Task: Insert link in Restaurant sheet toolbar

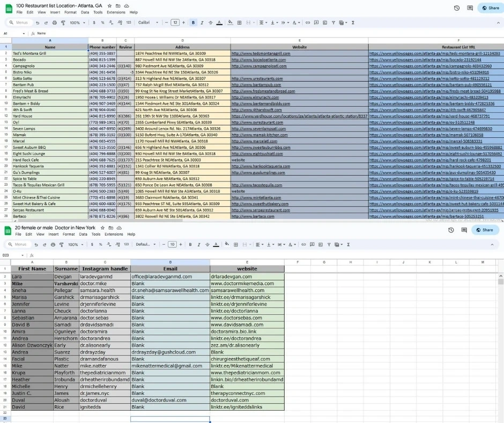Action: pyautogui.click(x=308, y=23)
